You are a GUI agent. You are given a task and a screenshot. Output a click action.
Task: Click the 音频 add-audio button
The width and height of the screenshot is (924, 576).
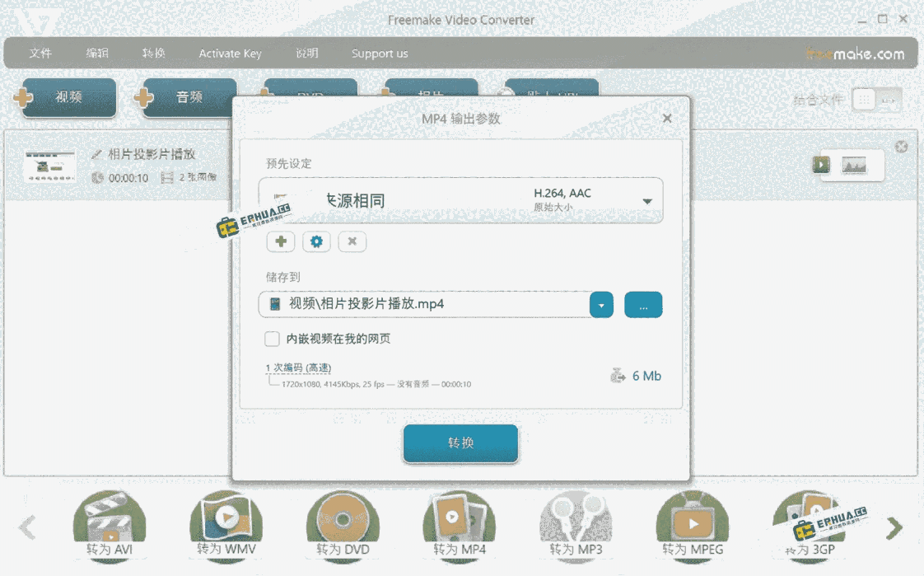point(184,97)
